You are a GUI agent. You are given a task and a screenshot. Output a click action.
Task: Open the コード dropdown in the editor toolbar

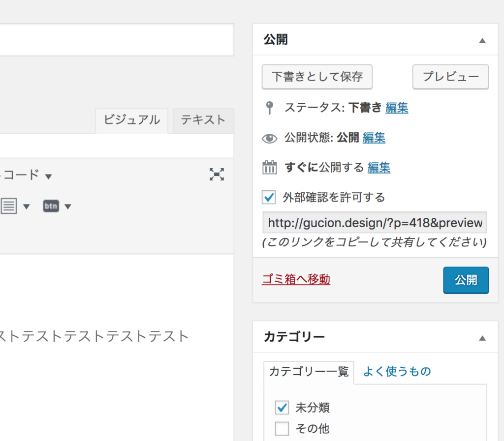[x=48, y=176]
